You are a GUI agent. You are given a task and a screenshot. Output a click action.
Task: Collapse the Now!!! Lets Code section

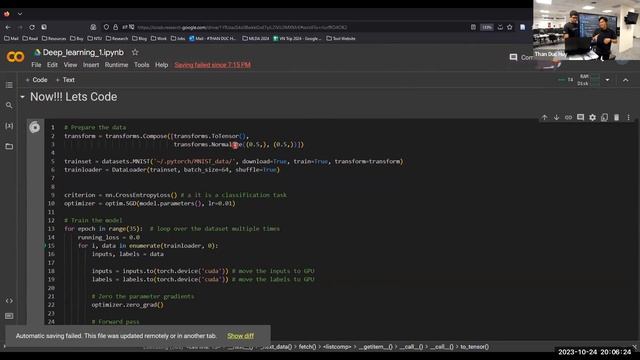point(22,97)
